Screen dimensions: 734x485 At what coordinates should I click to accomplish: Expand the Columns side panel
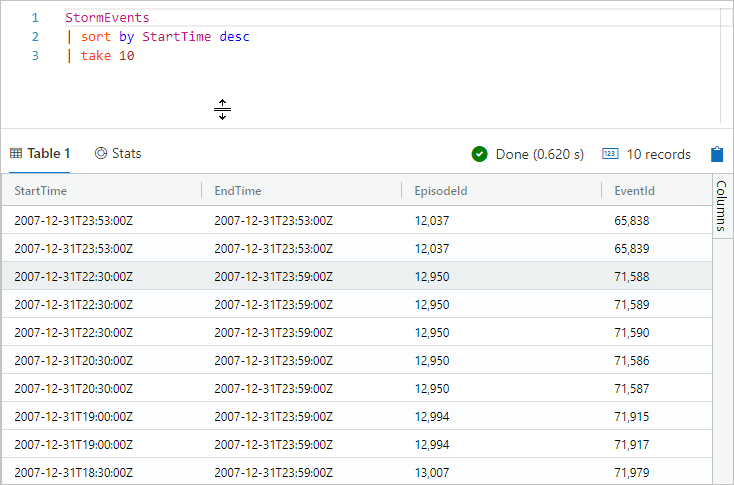721,207
